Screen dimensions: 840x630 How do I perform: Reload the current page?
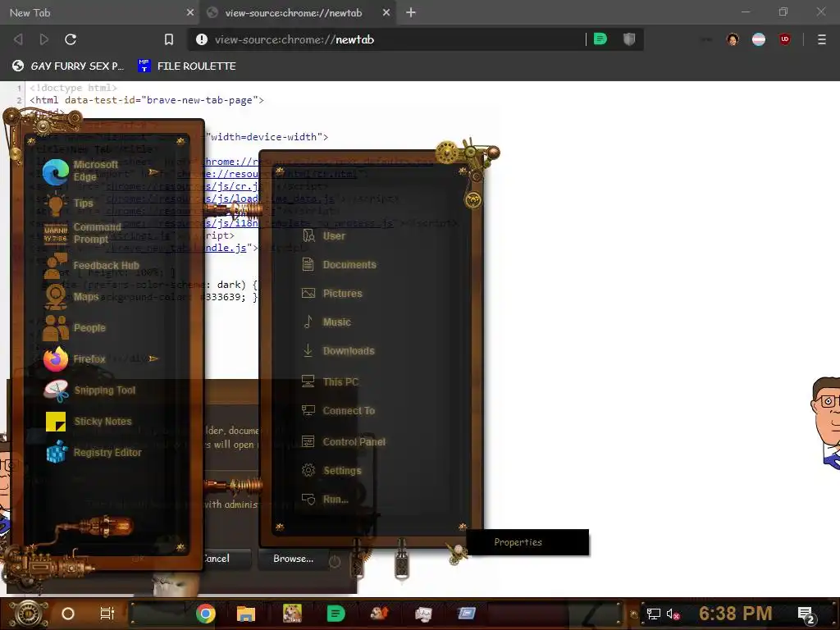point(71,39)
